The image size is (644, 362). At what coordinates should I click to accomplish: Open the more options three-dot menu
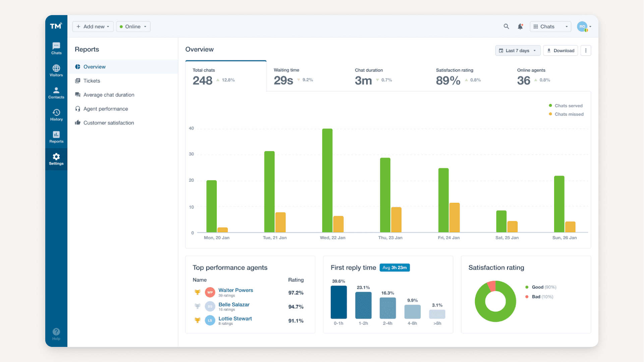click(586, 50)
